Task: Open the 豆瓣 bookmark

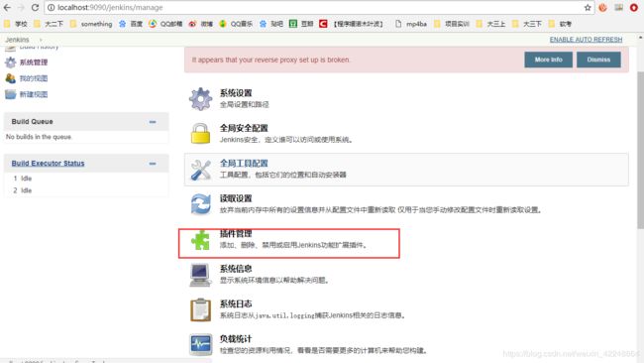Action: tap(301, 24)
